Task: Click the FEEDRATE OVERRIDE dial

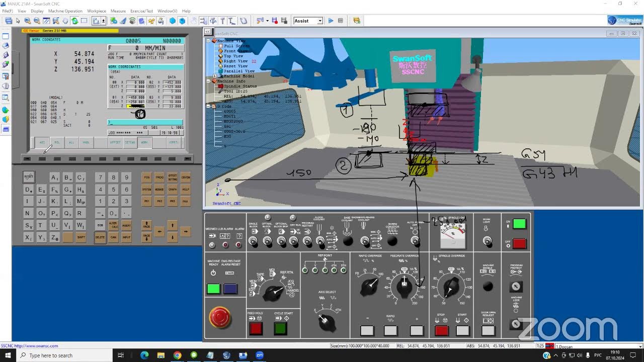Action: coord(404,286)
